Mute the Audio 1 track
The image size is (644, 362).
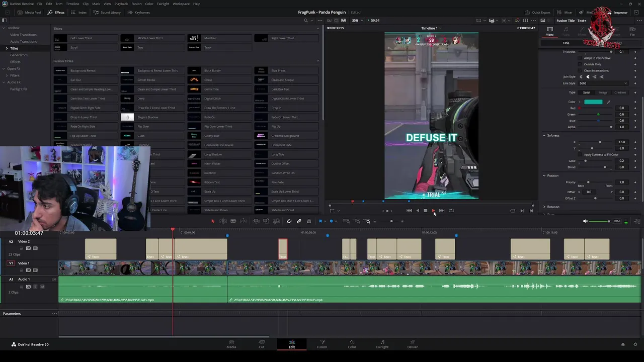click(x=42, y=287)
